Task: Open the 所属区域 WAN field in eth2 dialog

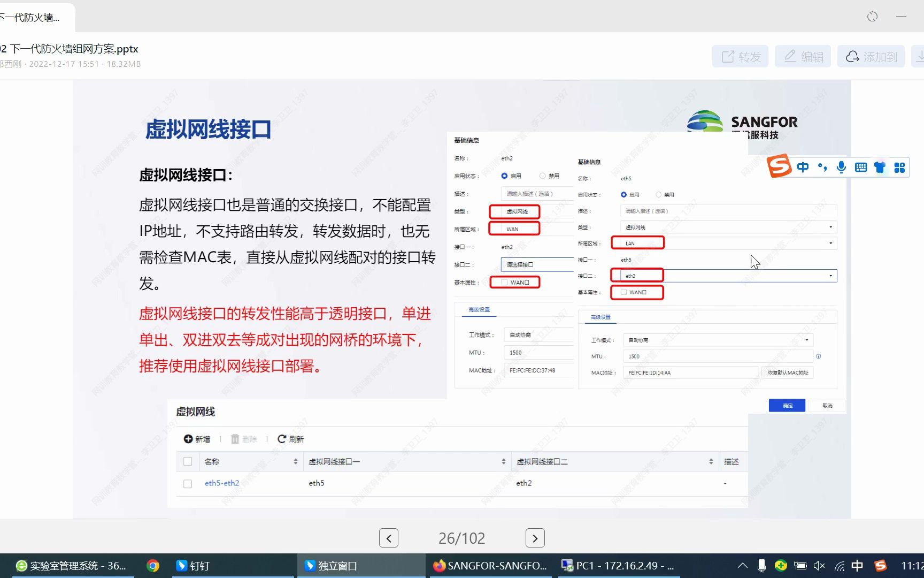Action: (537, 229)
